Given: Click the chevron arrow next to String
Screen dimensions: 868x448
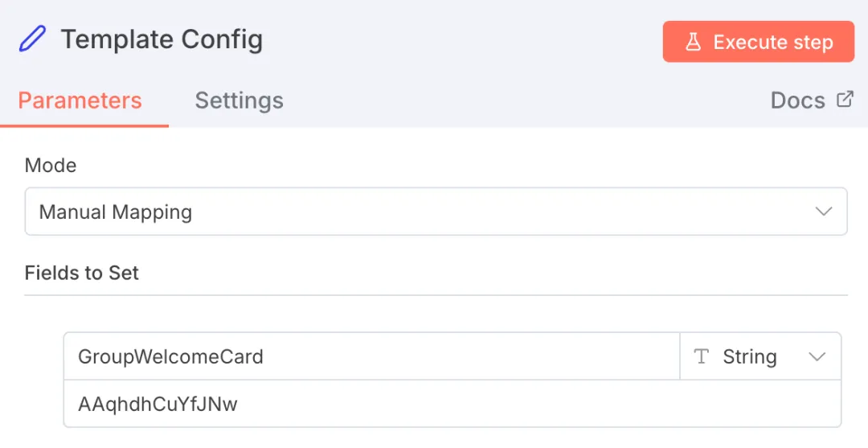Looking at the screenshot, I should [817, 356].
